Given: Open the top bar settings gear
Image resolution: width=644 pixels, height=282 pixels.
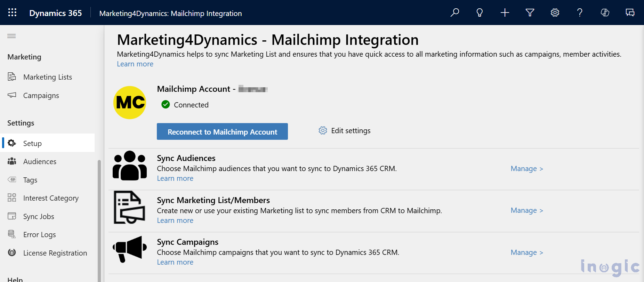Looking at the screenshot, I should point(555,13).
